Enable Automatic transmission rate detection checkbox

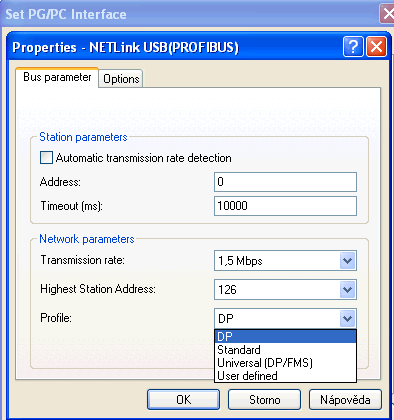(46, 157)
